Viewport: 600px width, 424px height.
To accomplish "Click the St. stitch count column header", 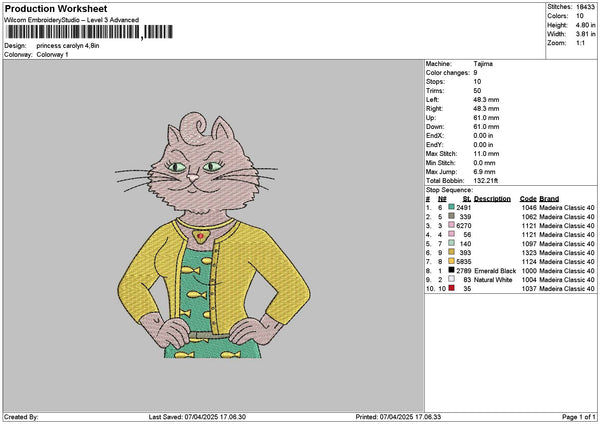I will point(466,198).
